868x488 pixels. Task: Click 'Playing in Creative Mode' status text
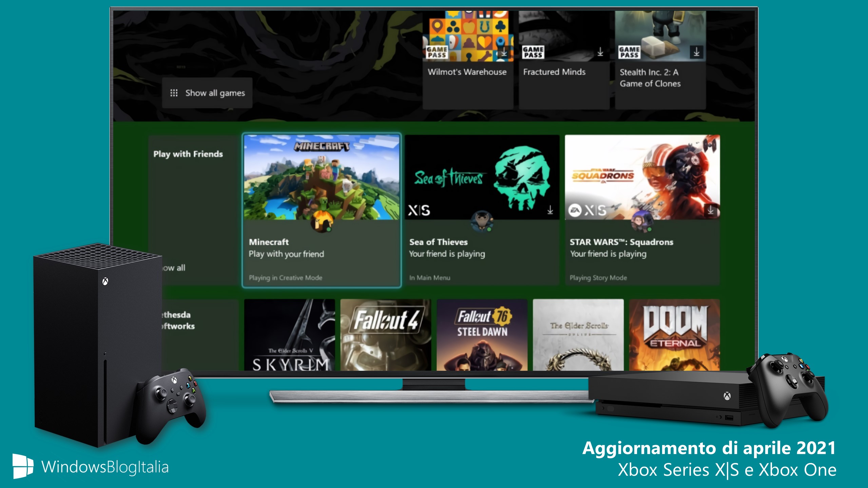[x=285, y=278]
